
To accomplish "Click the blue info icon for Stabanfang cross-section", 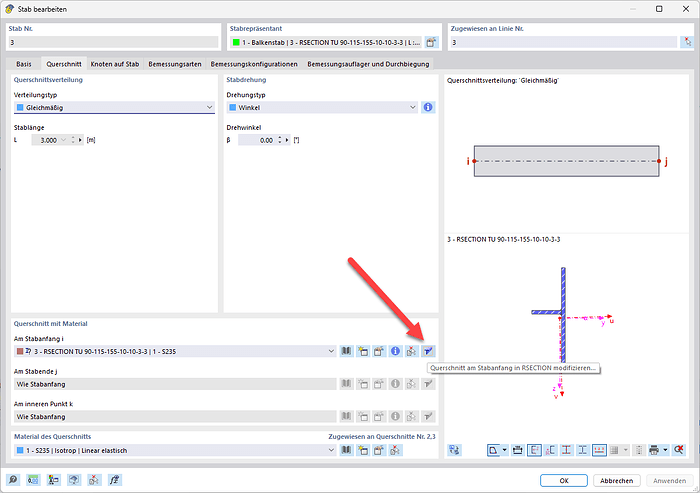I will click(395, 351).
